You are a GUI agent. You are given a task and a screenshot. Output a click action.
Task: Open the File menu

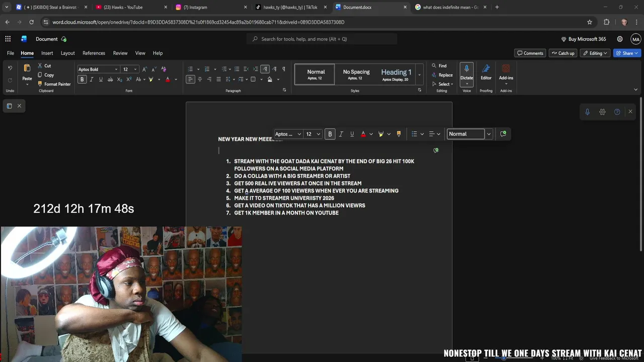point(10,53)
